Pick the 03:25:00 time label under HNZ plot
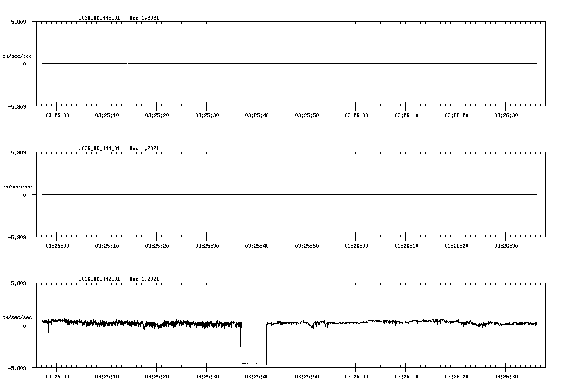 [x=57, y=376]
